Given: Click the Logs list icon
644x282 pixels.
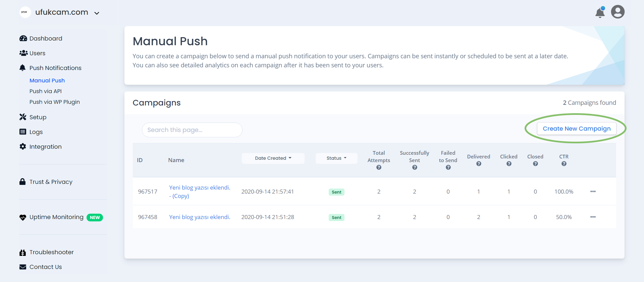Looking at the screenshot, I should coord(23,132).
